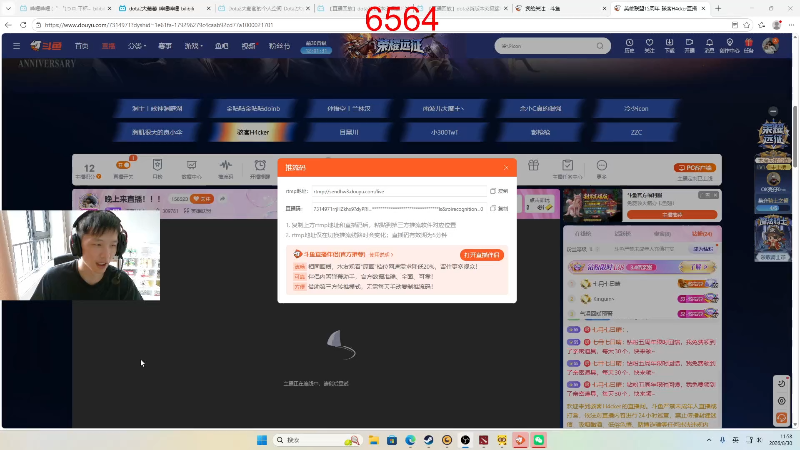Click the ZZC streamer banner button
The image size is (800, 450).
(636, 132)
